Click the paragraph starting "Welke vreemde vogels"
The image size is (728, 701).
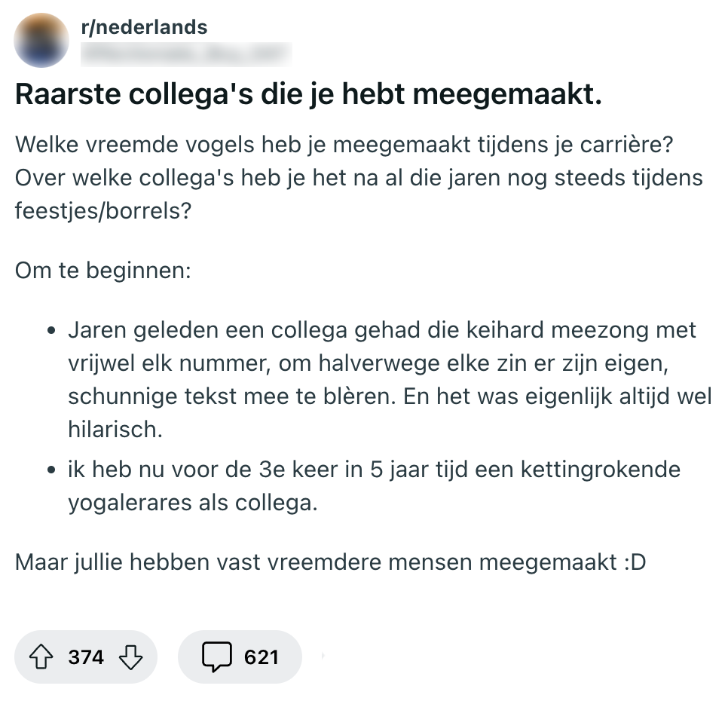click(x=354, y=177)
